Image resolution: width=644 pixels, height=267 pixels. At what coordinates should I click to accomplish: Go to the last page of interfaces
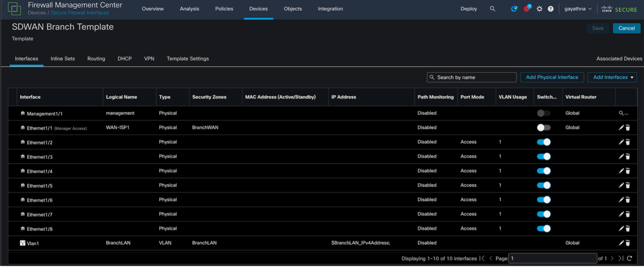(621, 258)
